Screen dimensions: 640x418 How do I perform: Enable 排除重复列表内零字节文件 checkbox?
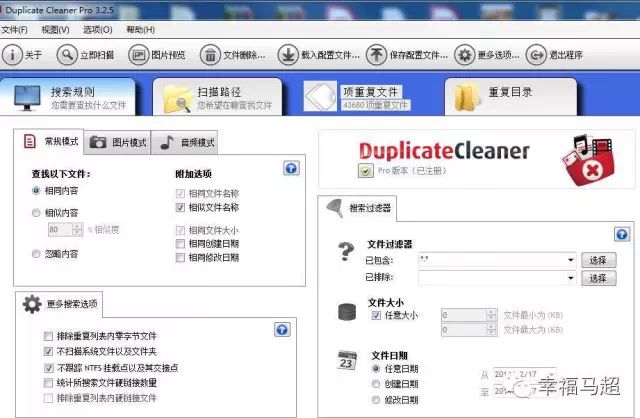(x=48, y=336)
